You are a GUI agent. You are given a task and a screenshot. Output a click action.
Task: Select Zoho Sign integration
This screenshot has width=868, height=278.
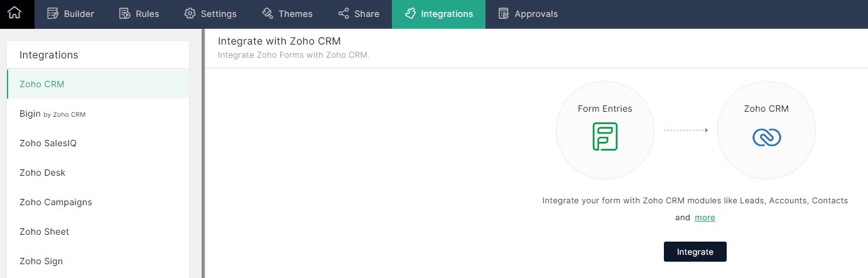click(x=98, y=261)
